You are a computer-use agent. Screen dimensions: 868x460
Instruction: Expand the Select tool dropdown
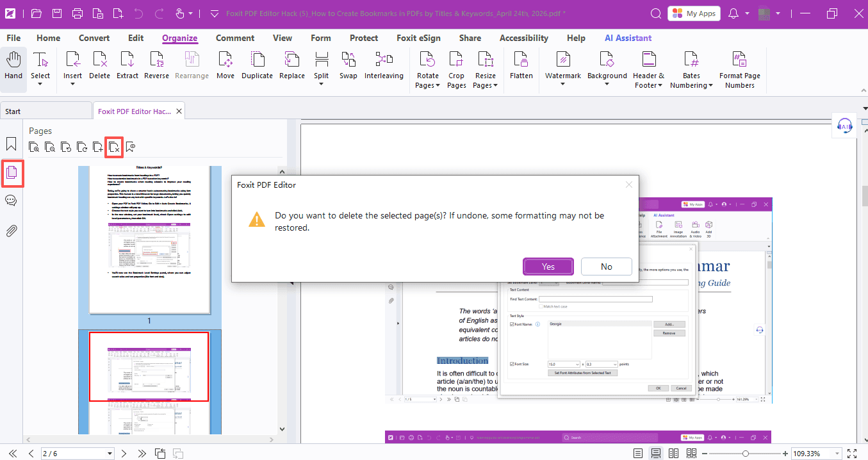40,84
